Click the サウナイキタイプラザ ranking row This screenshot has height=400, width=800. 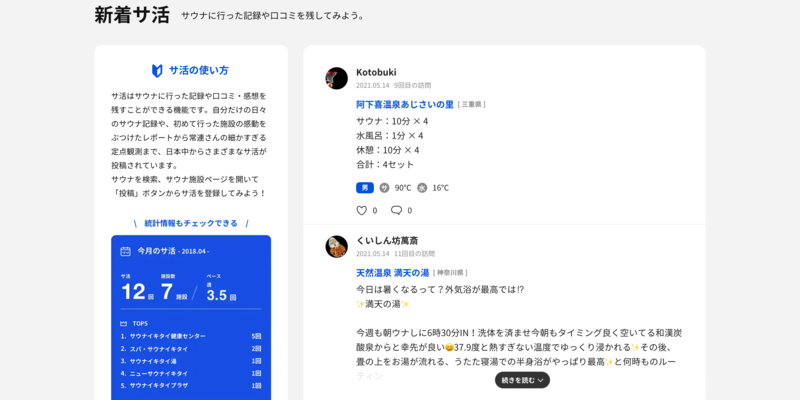[191, 385]
